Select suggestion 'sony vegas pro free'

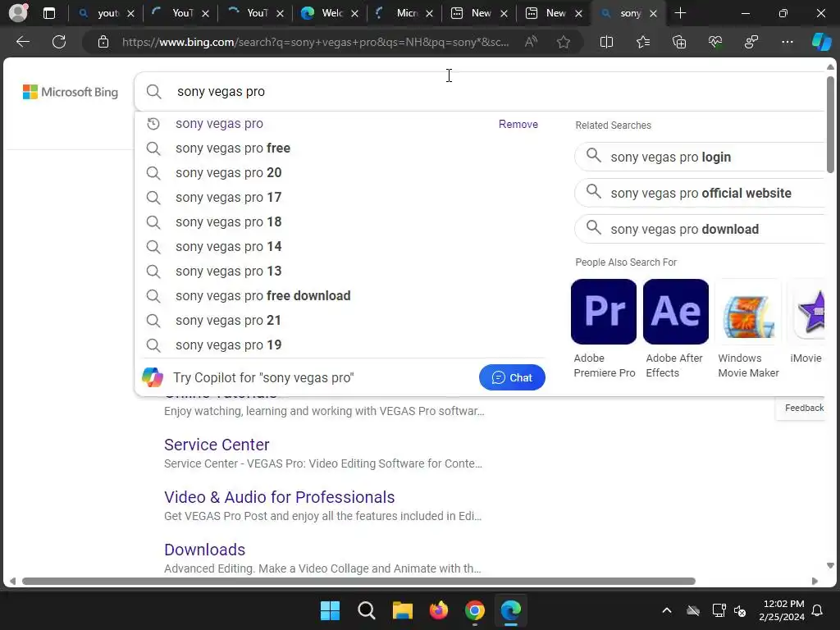point(340,148)
